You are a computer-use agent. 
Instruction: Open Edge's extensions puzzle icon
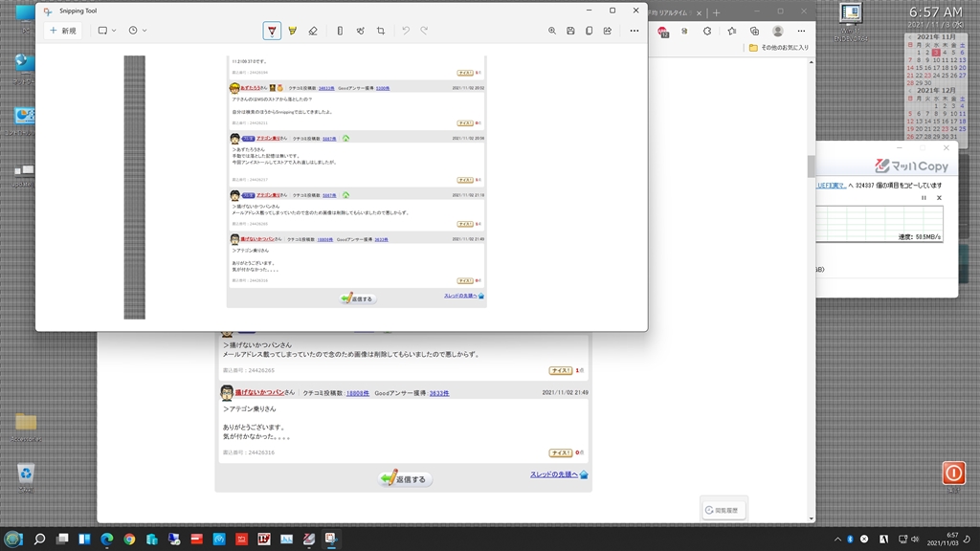[707, 32]
